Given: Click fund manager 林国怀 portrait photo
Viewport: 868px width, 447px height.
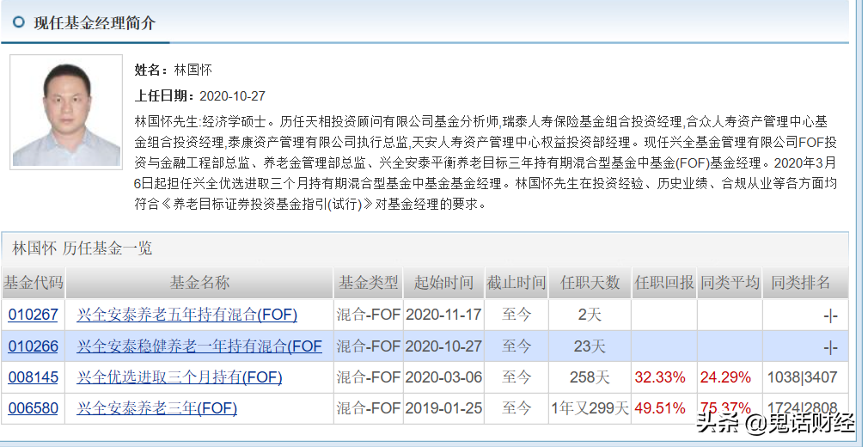Looking at the screenshot, I should [x=66, y=112].
